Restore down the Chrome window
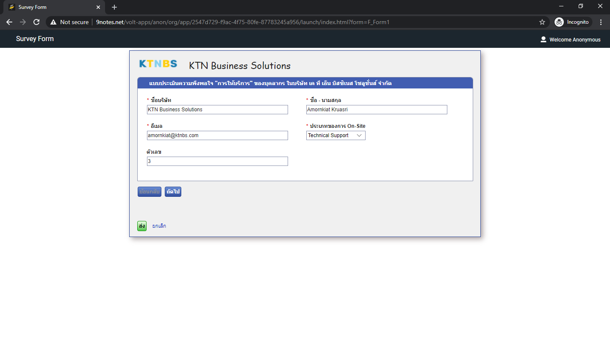Viewport: 610px width, 364px height. coord(581,6)
